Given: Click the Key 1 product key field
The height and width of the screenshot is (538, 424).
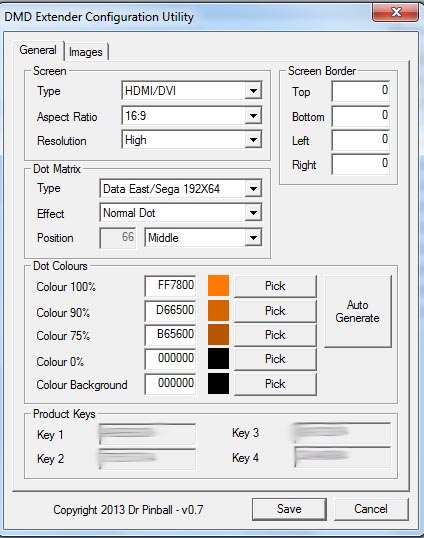Looking at the screenshot, I should 148,434.
